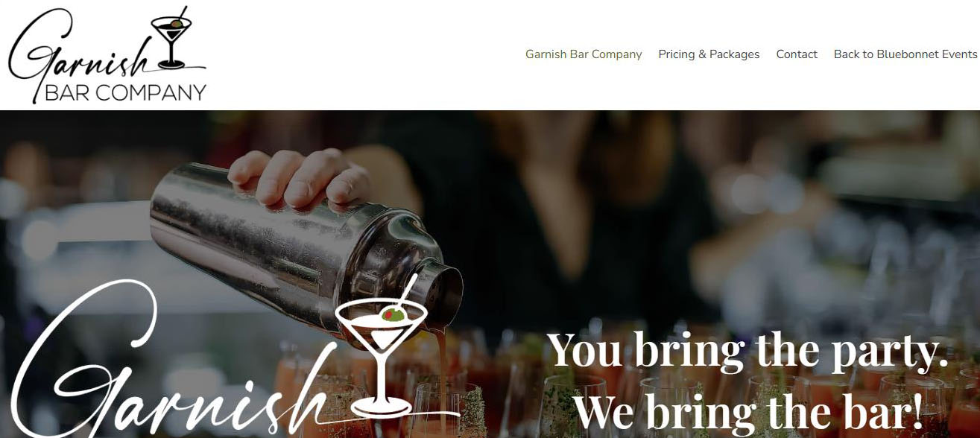This screenshot has height=438, width=980.
Task: Click the olive in the header logo's glass
Action: [x=176, y=25]
